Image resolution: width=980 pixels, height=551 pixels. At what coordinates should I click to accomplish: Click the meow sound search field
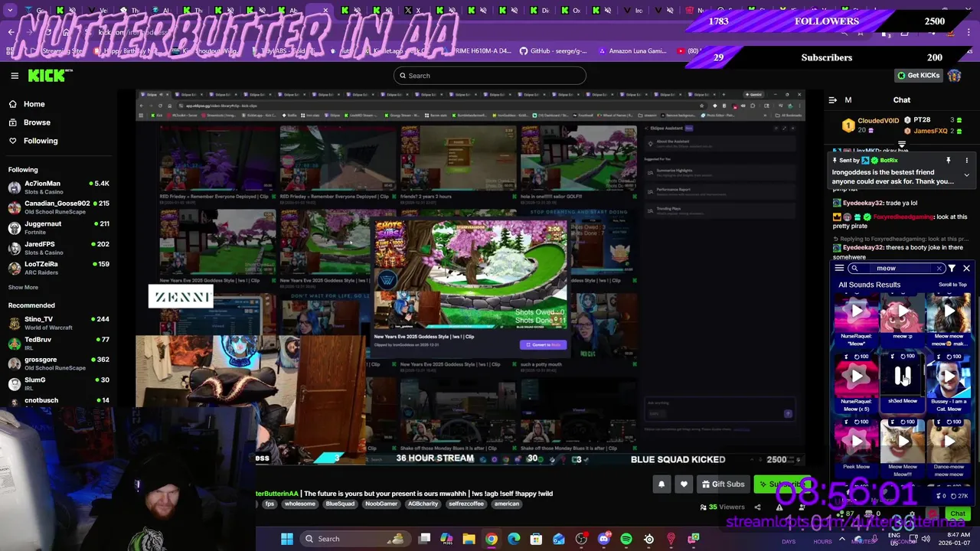pos(896,269)
